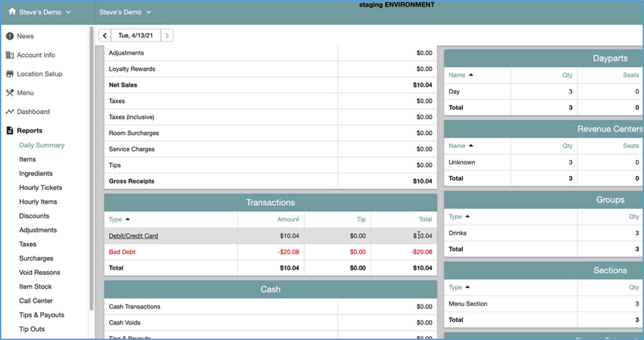
Task: Click the Reports document icon
Action: (x=10, y=131)
